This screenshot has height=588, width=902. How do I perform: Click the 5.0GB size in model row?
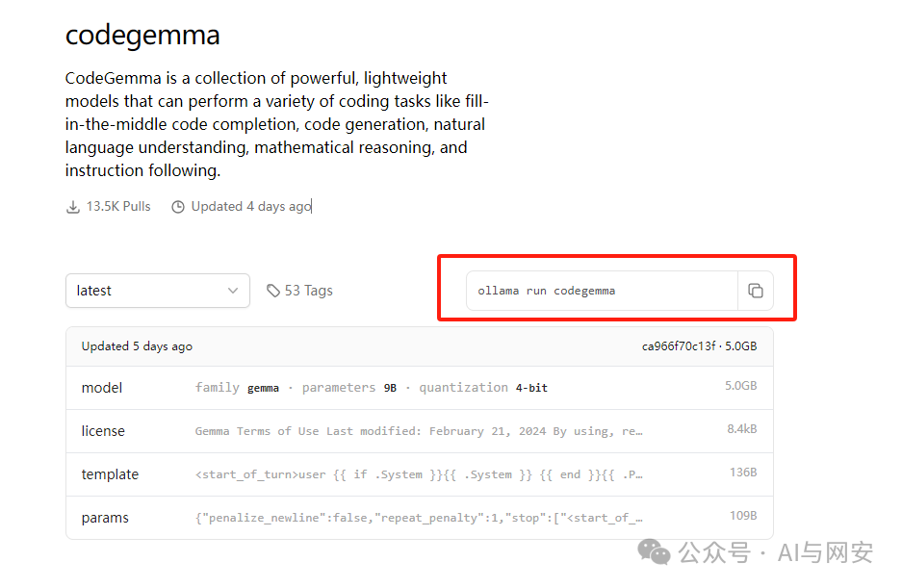pyautogui.click(x=741, y=386)
